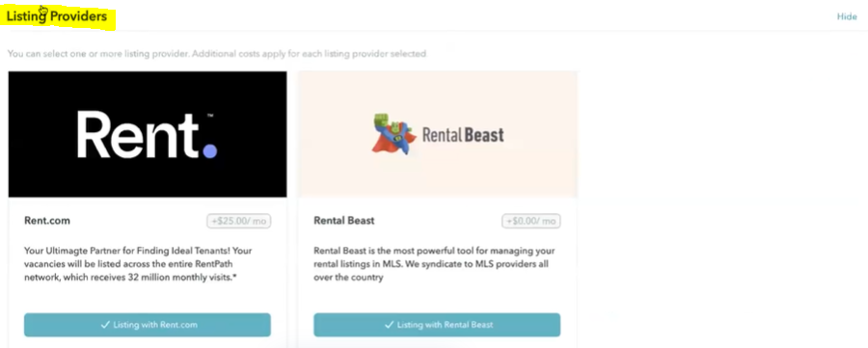The width and height of the screenshot is (868, 348).
Task: Toggle the Listing with Rent.com button
Action: (x=148, y=325)
